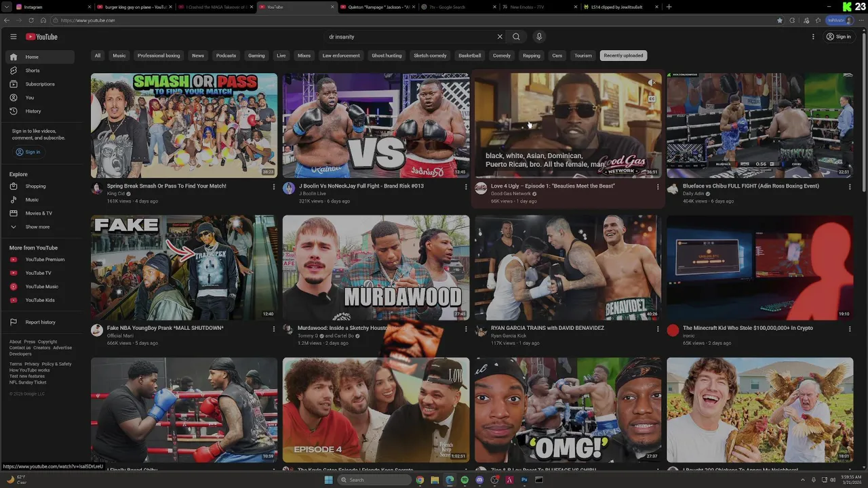Click Sign in at the top right
The height and width of the screenshot is (488, 868).
click(839, 37)
